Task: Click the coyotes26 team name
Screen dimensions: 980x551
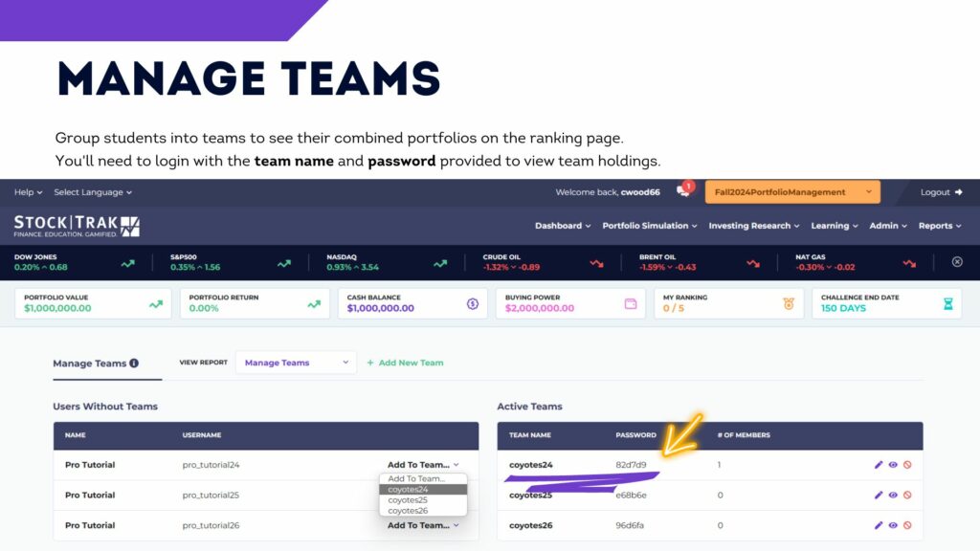Action: click(x=530, y=525)
